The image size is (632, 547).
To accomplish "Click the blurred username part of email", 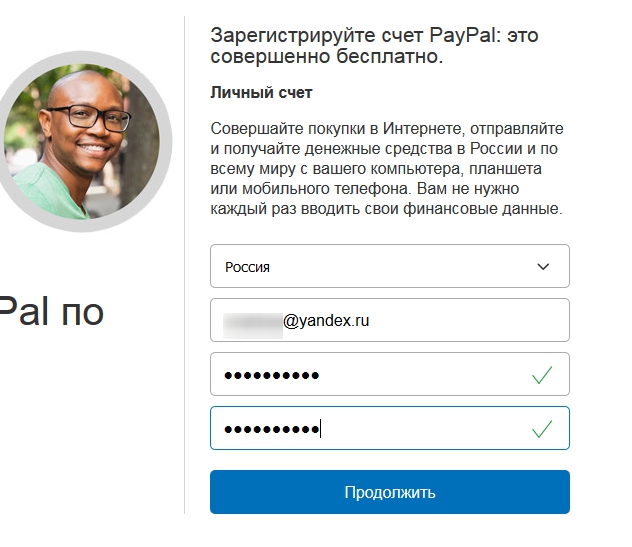I will pyautogui.click(x=253, y=325).
